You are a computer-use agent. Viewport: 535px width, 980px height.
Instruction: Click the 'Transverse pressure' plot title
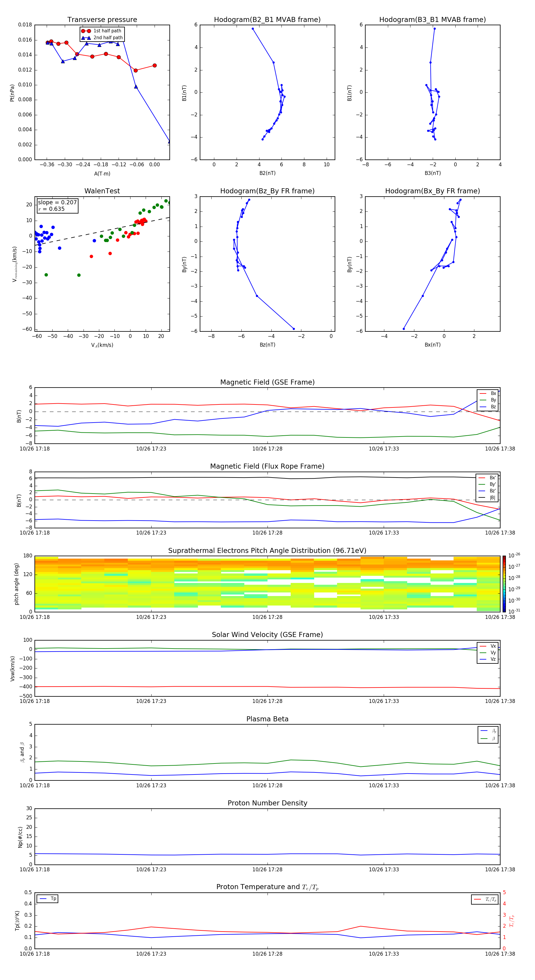point(102,20)
